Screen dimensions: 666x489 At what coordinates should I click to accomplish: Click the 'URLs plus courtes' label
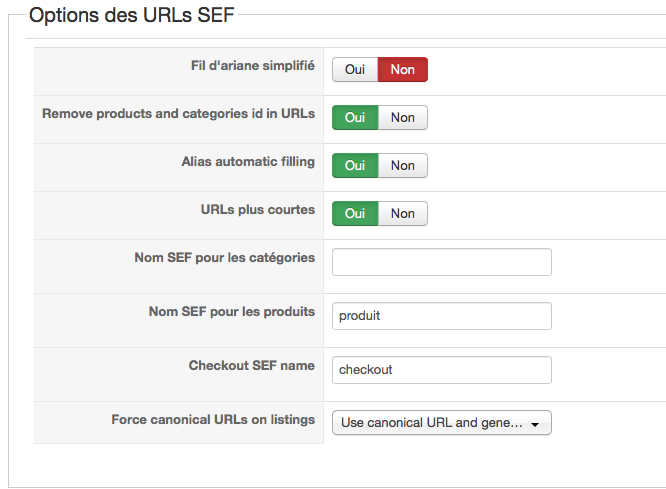click(x=258, y=210)
